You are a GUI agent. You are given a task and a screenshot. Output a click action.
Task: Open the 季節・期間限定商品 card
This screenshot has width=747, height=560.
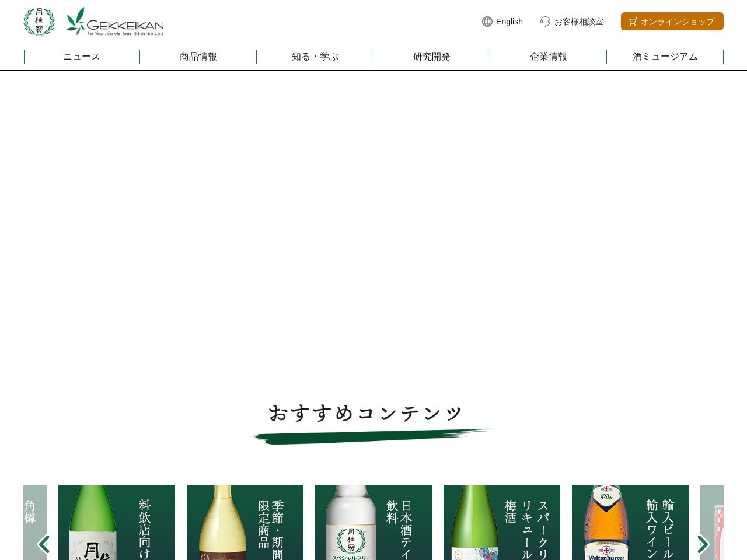tap(245, 523)
